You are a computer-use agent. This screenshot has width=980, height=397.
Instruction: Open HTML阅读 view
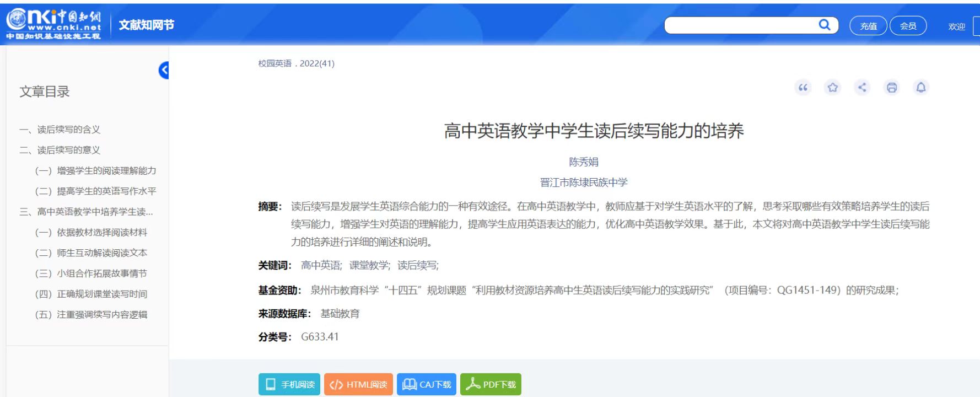click(358, 384)
